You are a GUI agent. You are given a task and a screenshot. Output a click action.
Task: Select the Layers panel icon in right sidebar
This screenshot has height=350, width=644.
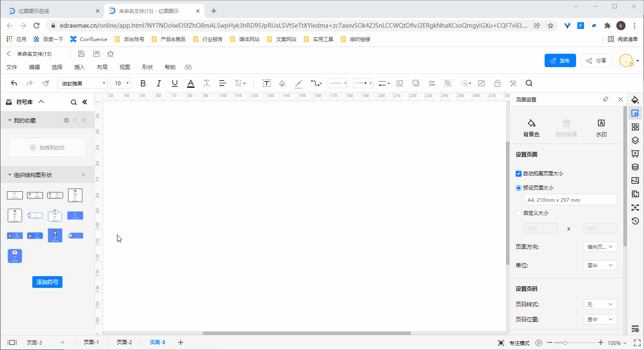[x=634, y=141]
